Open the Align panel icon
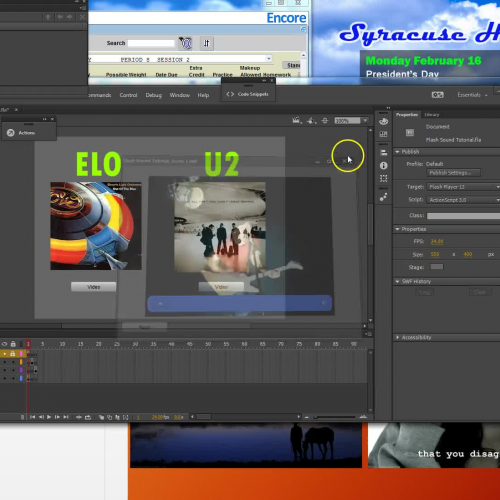 384,153
